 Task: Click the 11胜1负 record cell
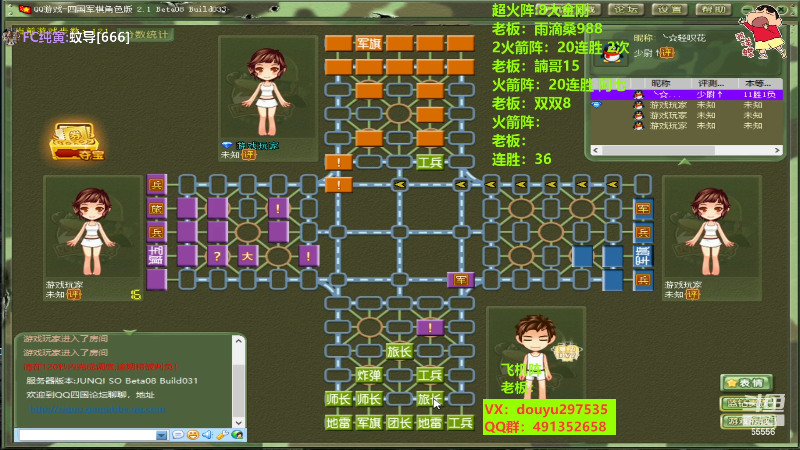click(760, 94)
